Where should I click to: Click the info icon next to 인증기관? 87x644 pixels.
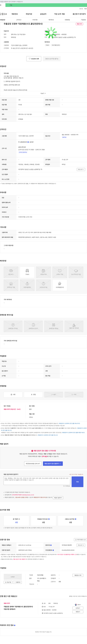point(51,545)
